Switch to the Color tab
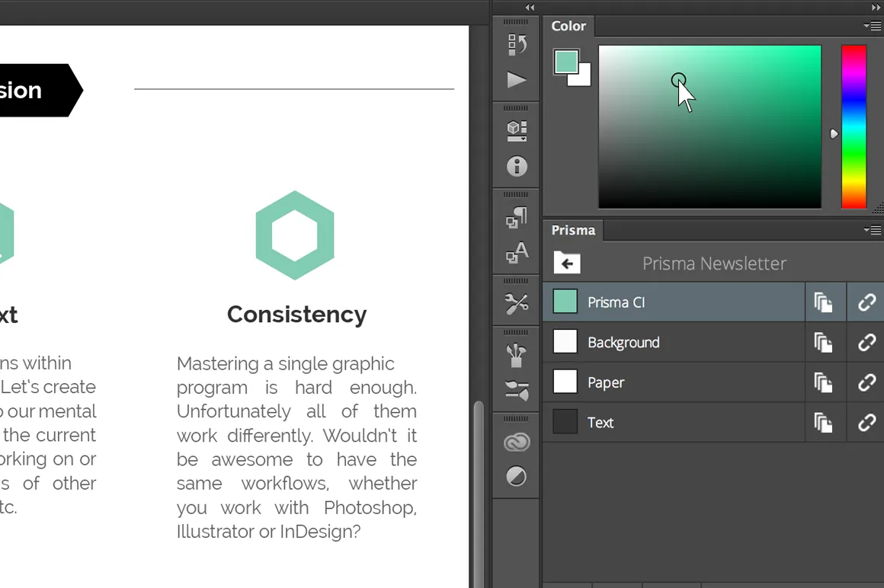 (569, 25)
